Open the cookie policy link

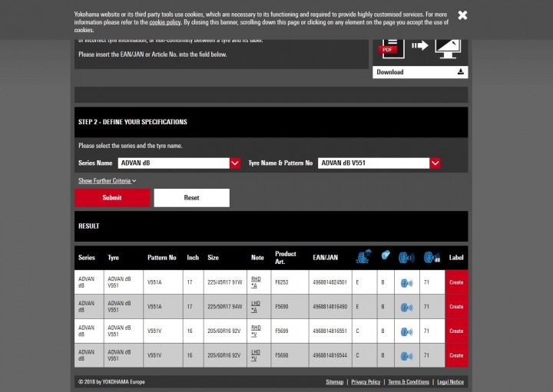(x=164, y=22)
